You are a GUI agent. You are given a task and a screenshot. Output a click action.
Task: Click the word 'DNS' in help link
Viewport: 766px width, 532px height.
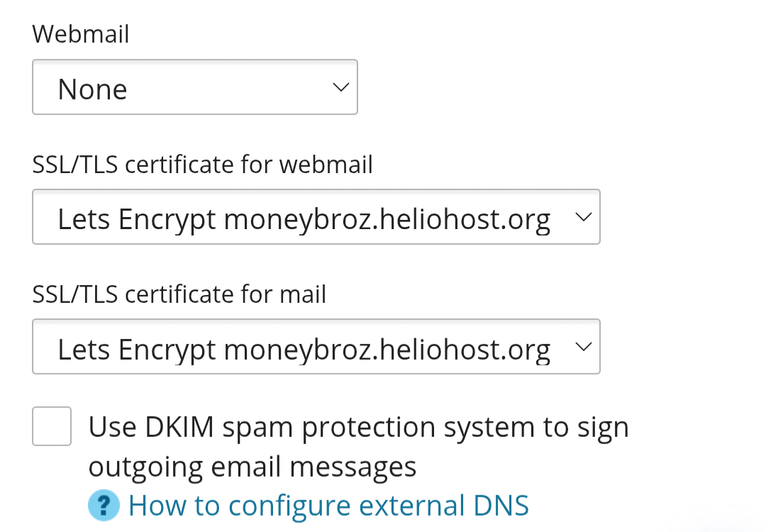(501, 505)
